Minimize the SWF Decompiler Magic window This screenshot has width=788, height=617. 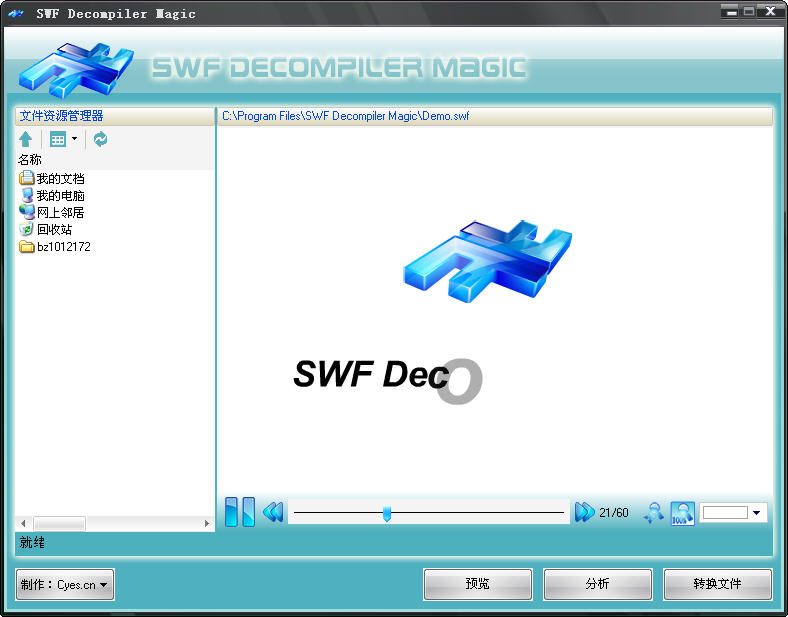(x=731, y=11)
